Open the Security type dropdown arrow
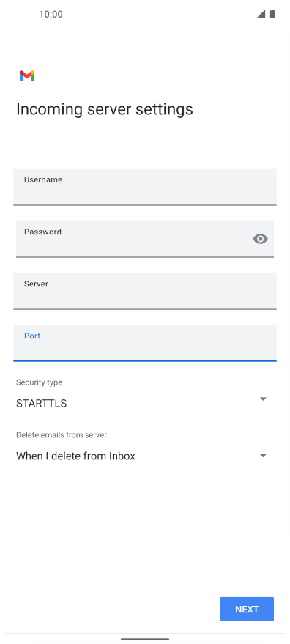The width and height of the screenshot is (290, 644). pos(264,399)
